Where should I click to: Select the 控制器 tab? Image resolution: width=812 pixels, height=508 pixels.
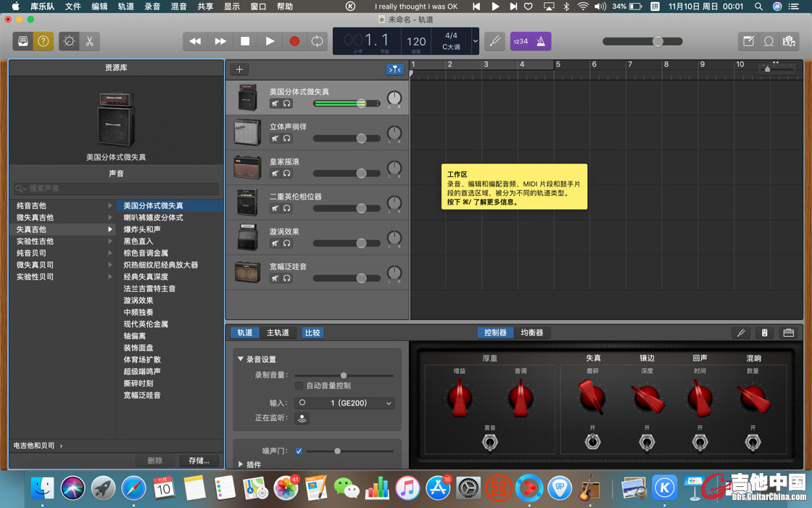click(x=495, y=333)
